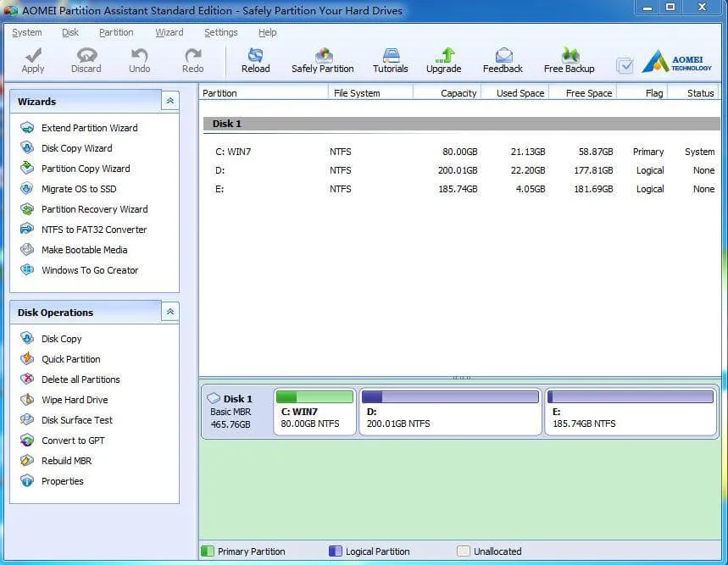The height and width of the screenshot is (565, 728).
Task: Launch Free Backup from the toolbar
Action: pos(568,59)
